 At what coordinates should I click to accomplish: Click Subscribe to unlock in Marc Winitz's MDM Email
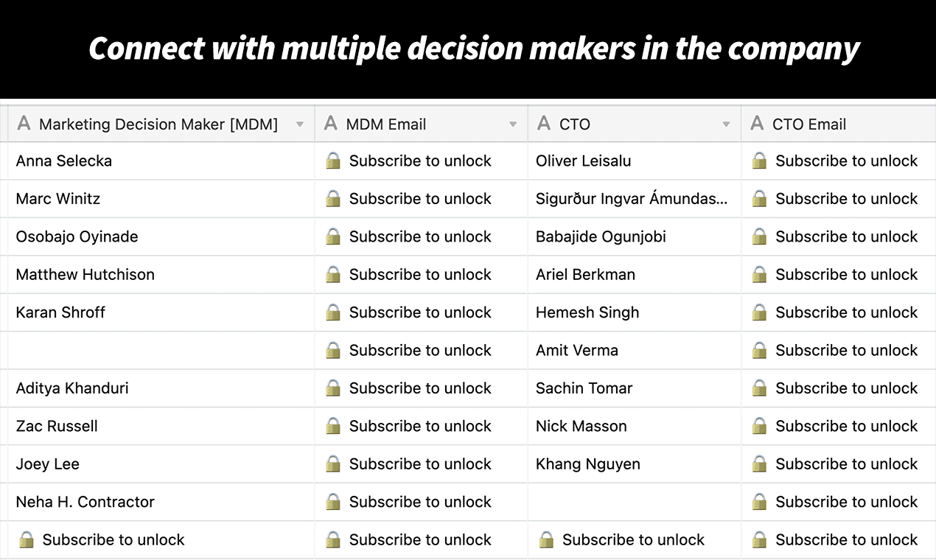419,199
